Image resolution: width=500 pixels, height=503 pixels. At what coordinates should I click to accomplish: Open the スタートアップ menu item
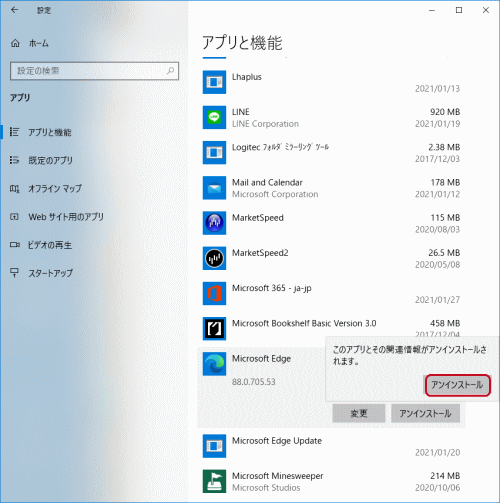50,273
